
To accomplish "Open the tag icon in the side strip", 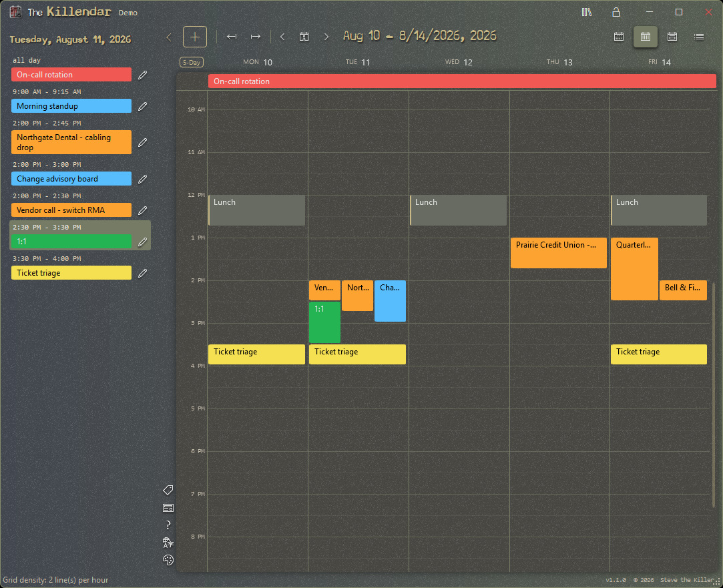I will [x=168, y=490].
